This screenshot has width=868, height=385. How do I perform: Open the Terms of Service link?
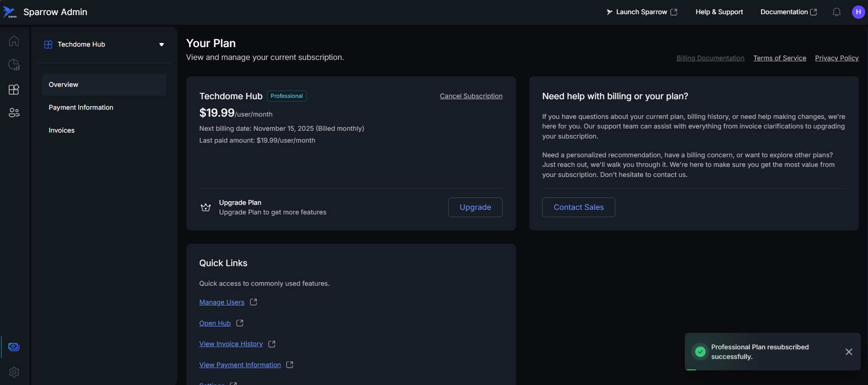(x=779, y=58)
